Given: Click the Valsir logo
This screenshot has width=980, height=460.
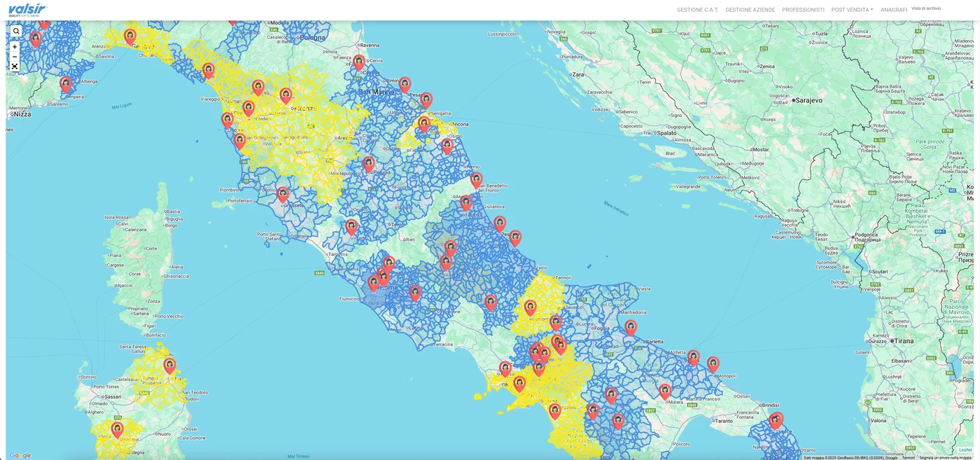Looking at the screenshot, I should point(28,9).
